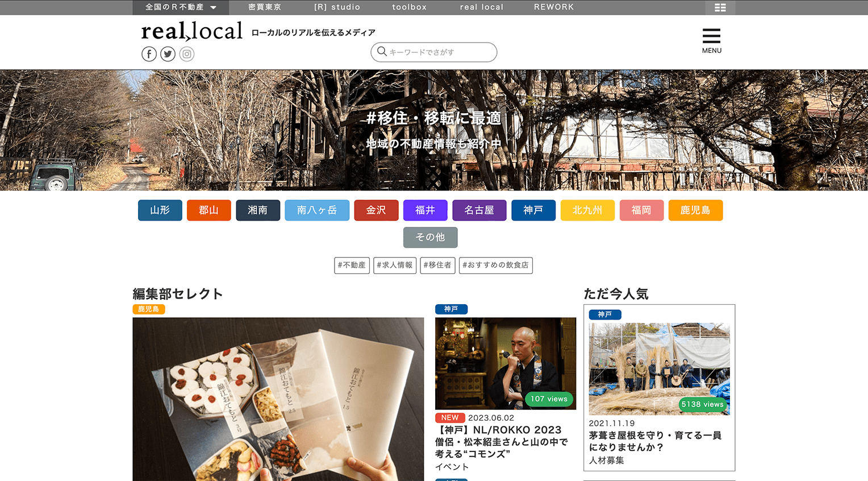Select the 福岡 area button

[x=641, y=210]
